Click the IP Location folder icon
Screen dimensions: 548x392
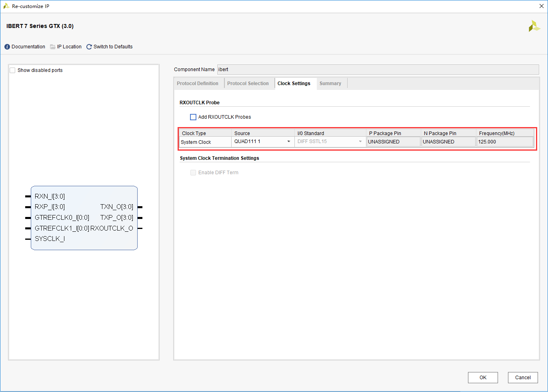point(53,47)
